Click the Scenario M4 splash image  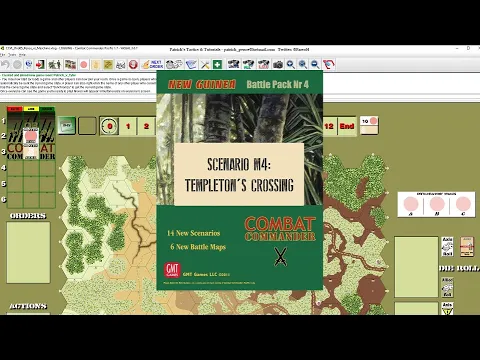pos(240,180)
